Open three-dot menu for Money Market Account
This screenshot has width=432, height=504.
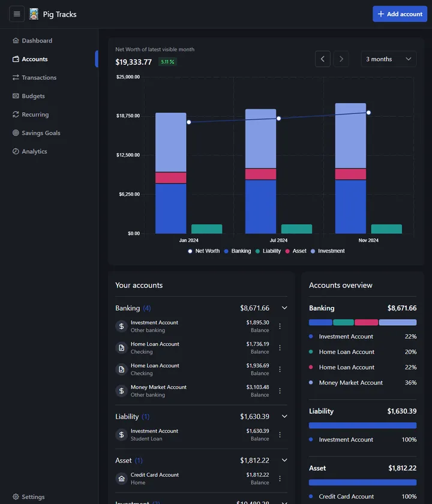(280, 391)
